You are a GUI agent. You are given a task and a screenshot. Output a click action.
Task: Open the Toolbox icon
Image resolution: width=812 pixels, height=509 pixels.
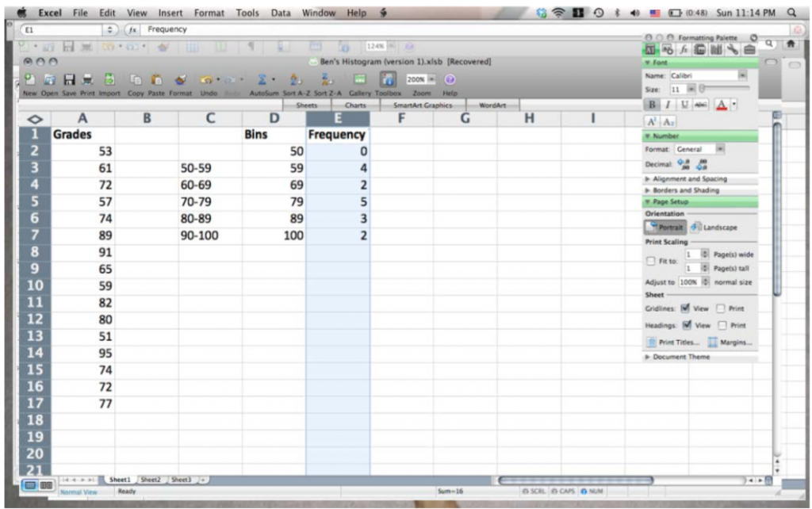click(387, 81)
